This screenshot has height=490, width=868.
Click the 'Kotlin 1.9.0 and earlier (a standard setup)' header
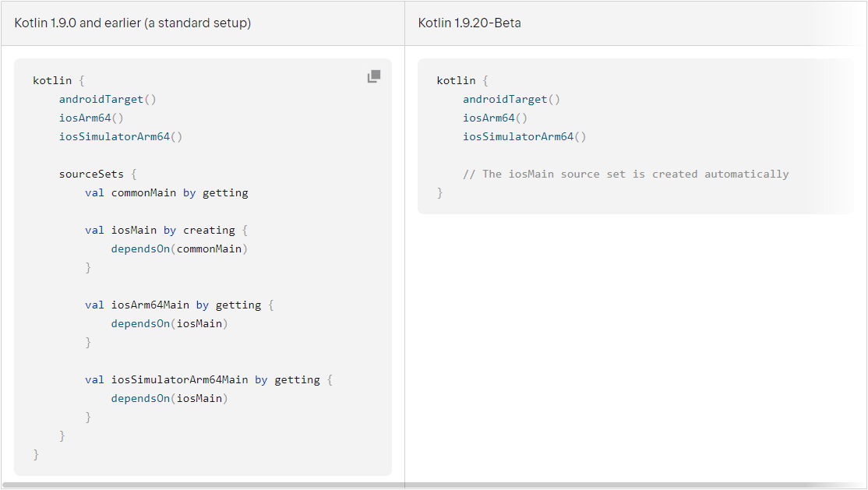(133, 23)
